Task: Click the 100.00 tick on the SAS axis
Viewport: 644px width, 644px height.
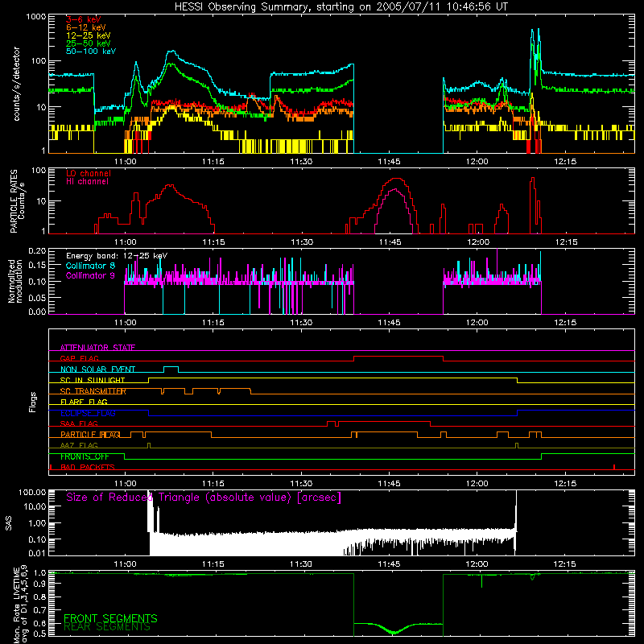Action: (32, 492)
